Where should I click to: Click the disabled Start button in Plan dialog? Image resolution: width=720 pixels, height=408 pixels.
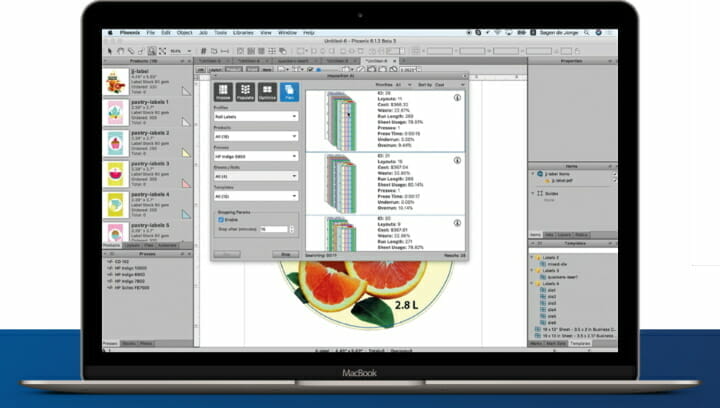click(x=227, y=254)
